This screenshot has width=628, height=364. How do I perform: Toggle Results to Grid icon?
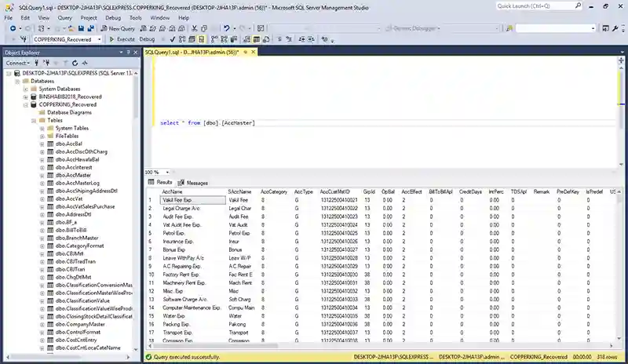click(x=257, y=39)
